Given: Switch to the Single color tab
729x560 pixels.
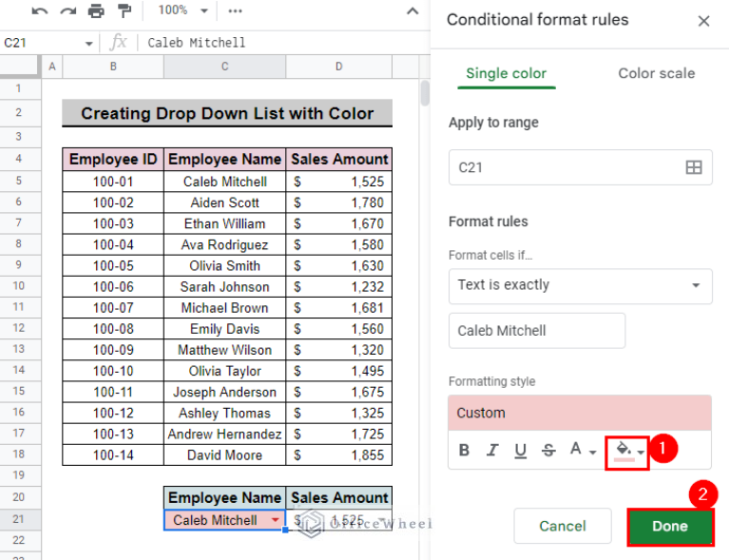Looking at the screenshot, I should [506, 73].
